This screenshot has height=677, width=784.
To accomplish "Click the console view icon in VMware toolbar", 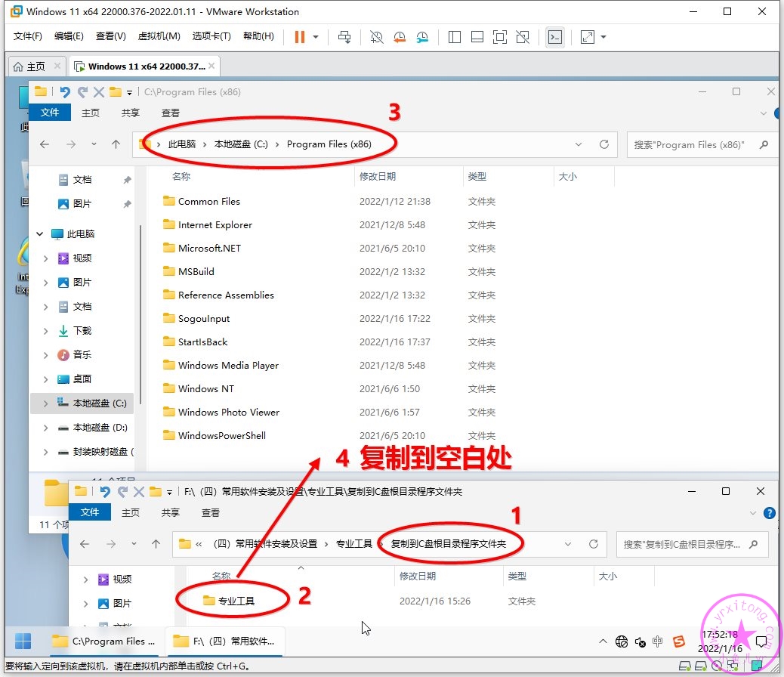I will [x=555, y=37].
